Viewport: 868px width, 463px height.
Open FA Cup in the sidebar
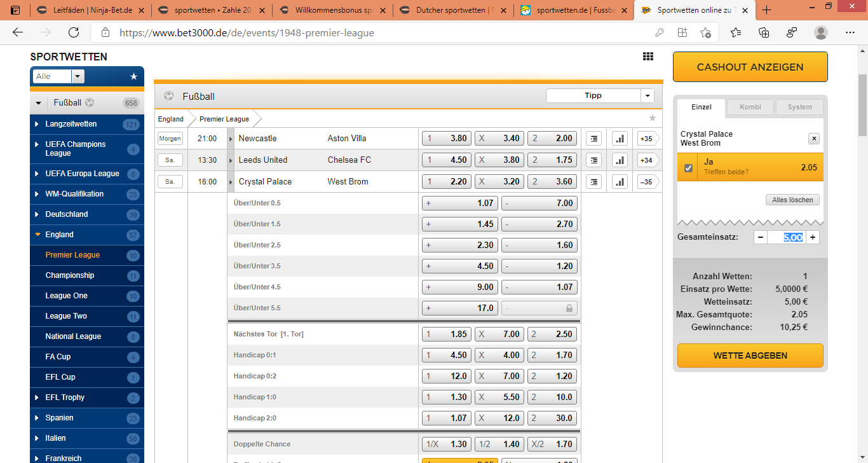(x=87, y=357)
